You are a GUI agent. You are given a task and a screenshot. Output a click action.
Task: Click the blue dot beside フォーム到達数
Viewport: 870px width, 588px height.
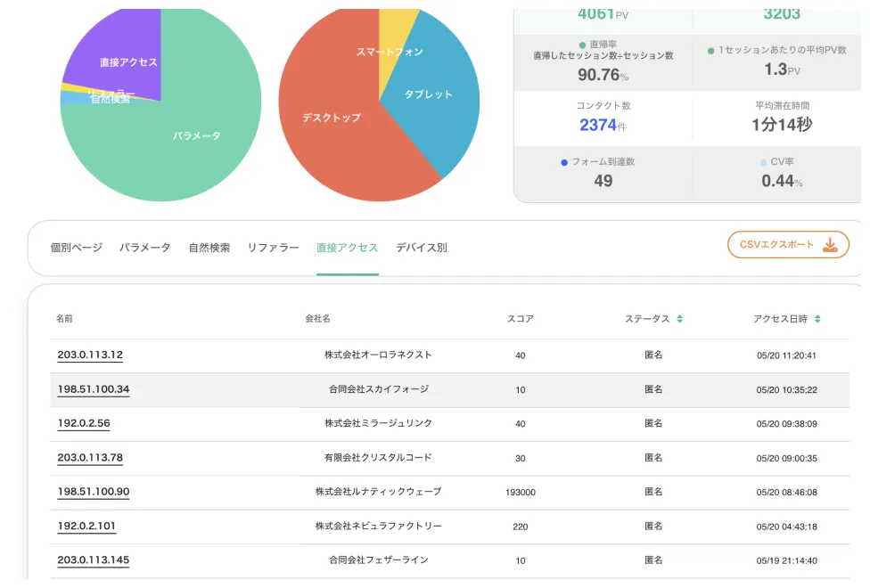tap(563, 162)
